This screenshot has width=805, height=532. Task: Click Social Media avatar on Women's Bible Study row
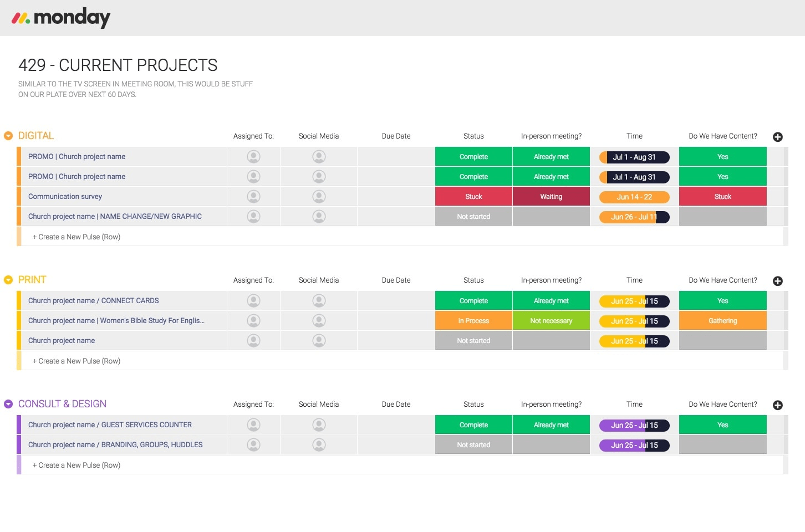click(x=319, y=320)
